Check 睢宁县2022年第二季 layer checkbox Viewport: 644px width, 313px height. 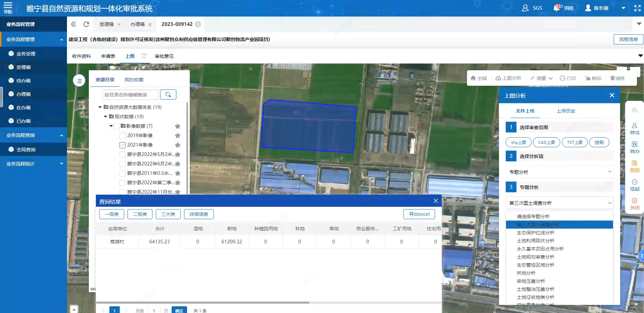click(x=122, y=183)
